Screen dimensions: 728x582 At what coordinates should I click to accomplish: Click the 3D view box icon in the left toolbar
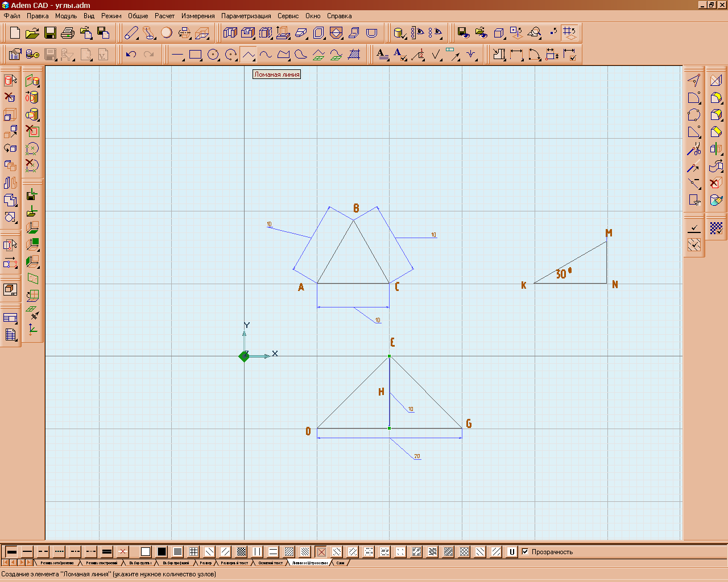[10, 290]
